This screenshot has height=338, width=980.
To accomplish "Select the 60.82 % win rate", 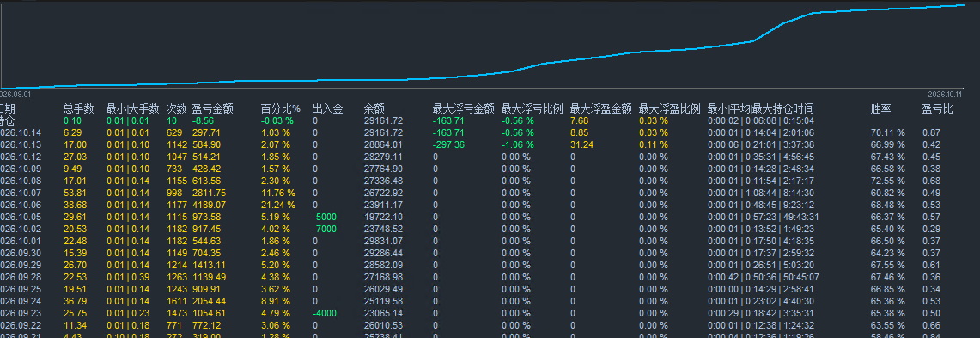I will [887, 193].
